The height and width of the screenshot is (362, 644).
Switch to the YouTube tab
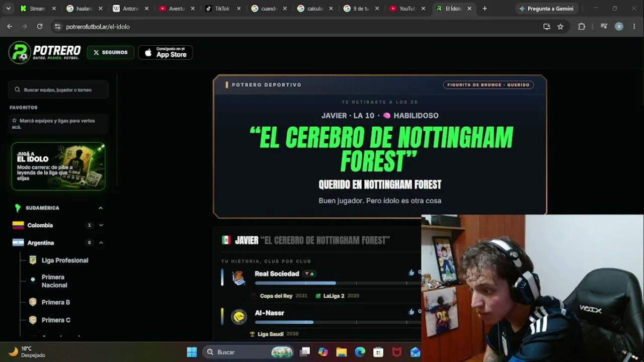408,9
